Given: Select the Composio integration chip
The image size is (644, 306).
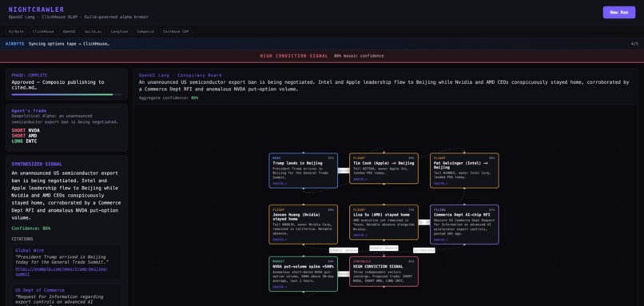Looking at the screenshot, I should click(145, 31).
